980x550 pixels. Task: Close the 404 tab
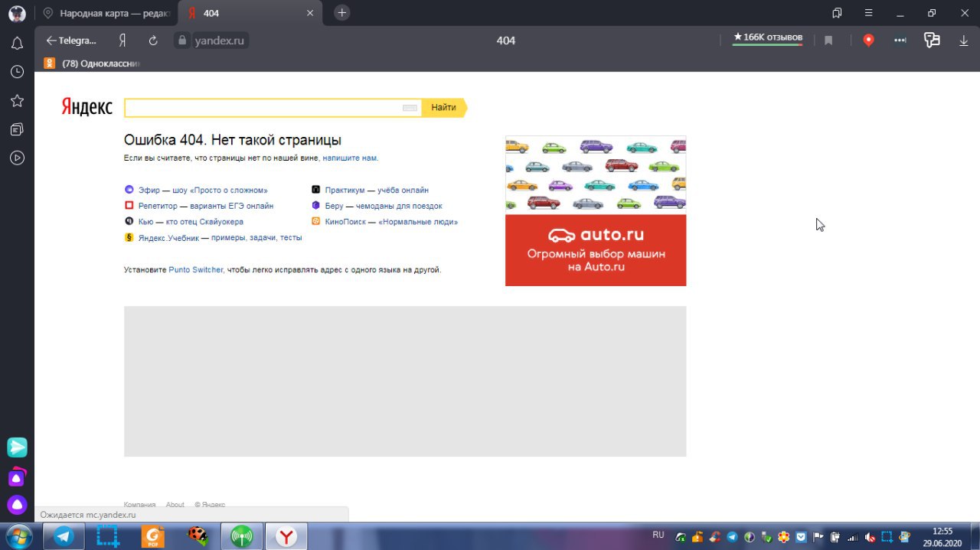tap(310, 13)
